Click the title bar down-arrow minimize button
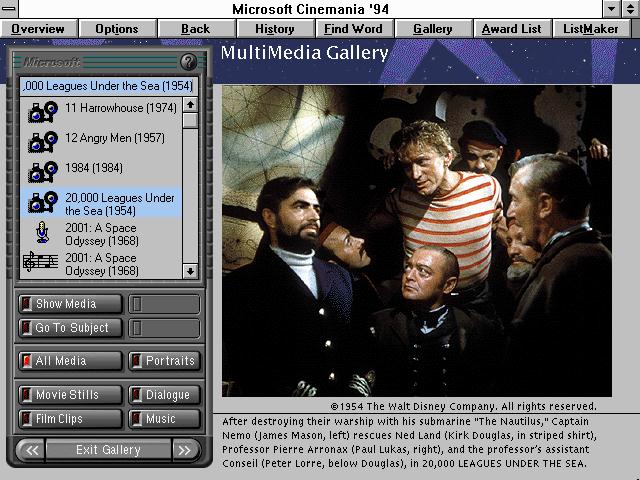The image size is (640, 480). pyautogui.click(x=612, y=9)
